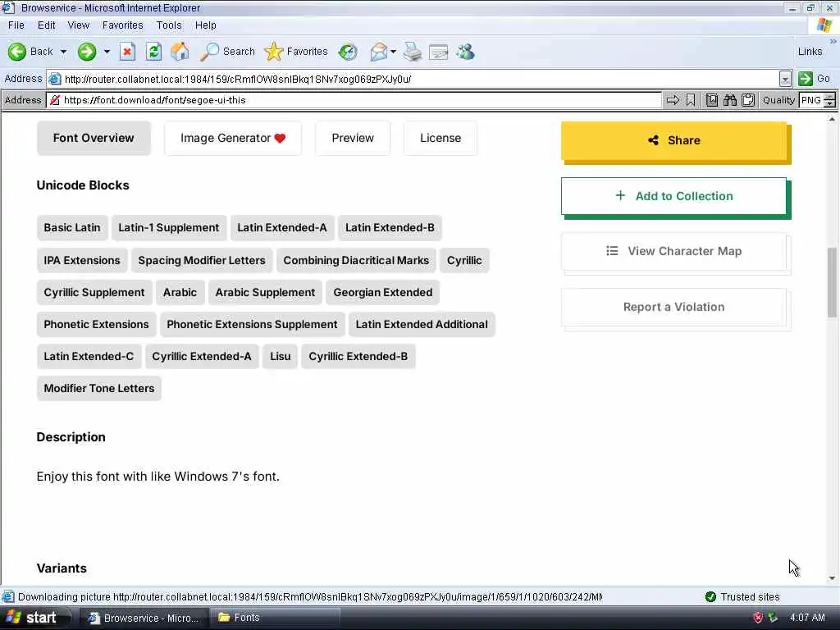Click the Quality PNG value field
840x630 pixels.
pos(811,100)
